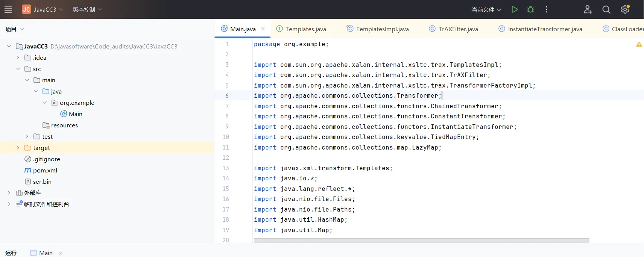
Task: Switch to the Main.java tab
Action: click(x=243, y=29)
